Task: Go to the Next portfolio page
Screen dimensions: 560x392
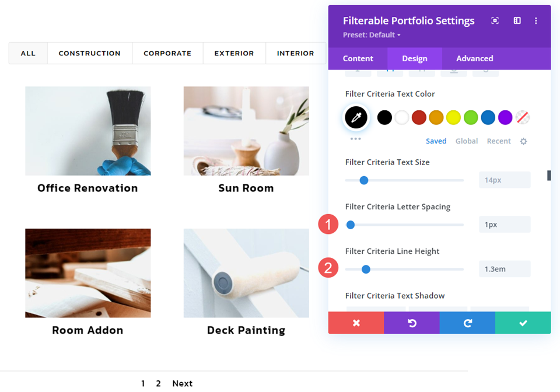Action: click(182, 383)
